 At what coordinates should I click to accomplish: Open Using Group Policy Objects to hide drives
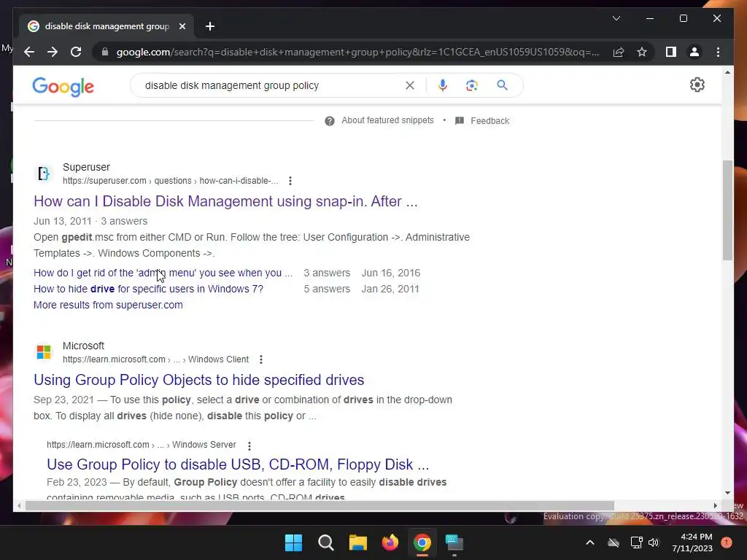pyautogui.click(x=198, y=379)
